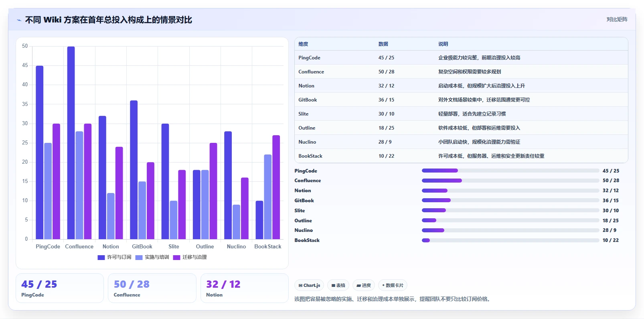This screenshot has width=644, height=319.
Task: Select the Nuclino table row name
Action: tap(307, 142)
